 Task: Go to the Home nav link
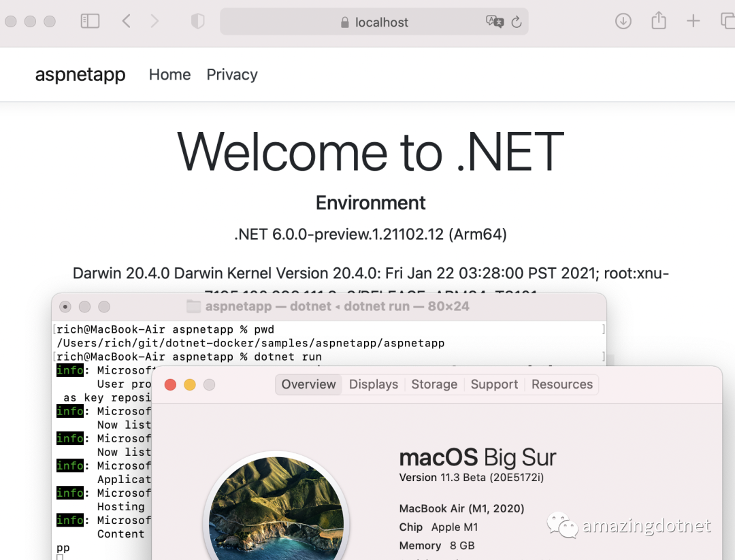pos(169,75)
